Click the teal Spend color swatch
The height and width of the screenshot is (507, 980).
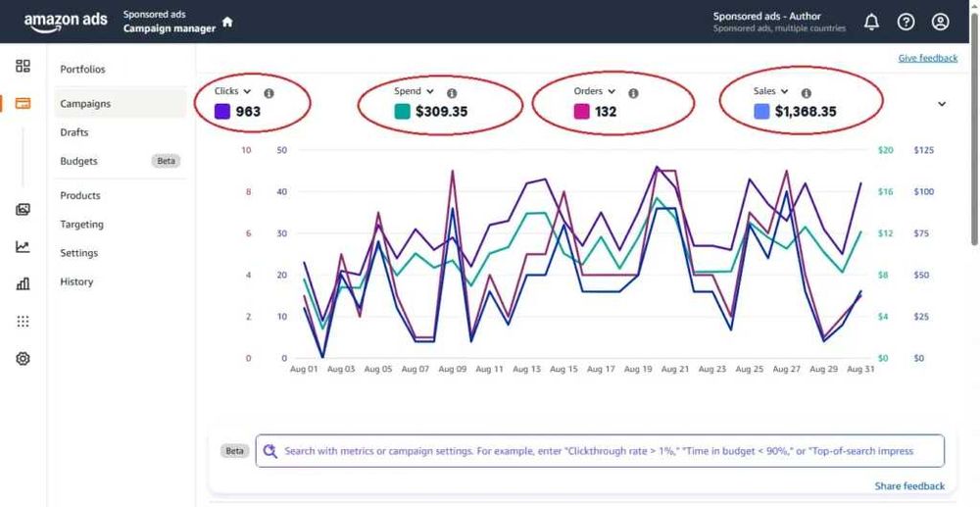[x=403, y=112]
